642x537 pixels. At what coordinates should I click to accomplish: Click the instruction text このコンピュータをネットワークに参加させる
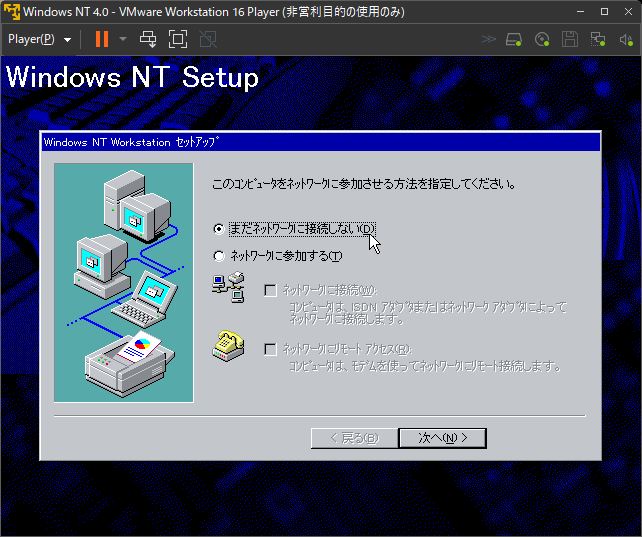[x=364, y=184]
